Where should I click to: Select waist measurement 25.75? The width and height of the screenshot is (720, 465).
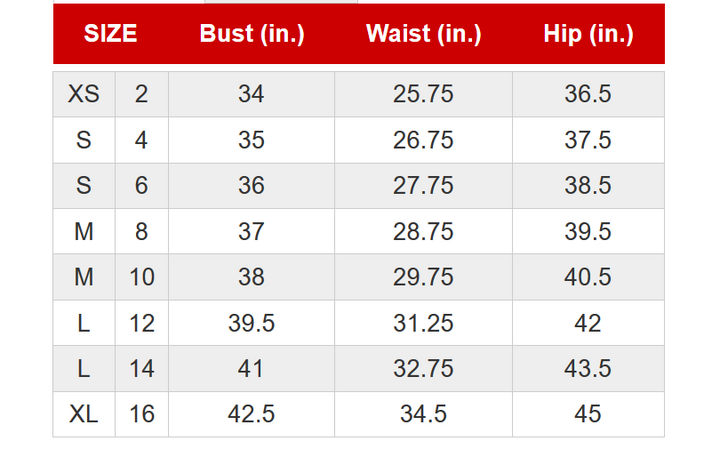423,94
